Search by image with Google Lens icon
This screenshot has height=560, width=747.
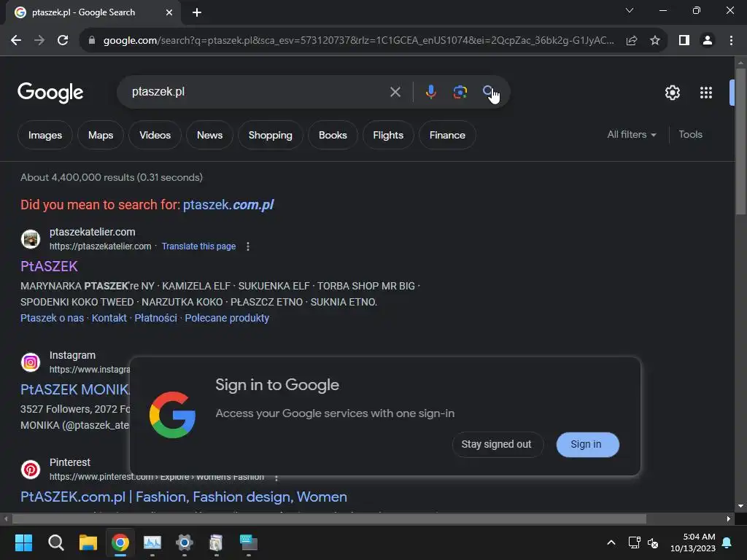pyautogui.click(x=460, y=92)
